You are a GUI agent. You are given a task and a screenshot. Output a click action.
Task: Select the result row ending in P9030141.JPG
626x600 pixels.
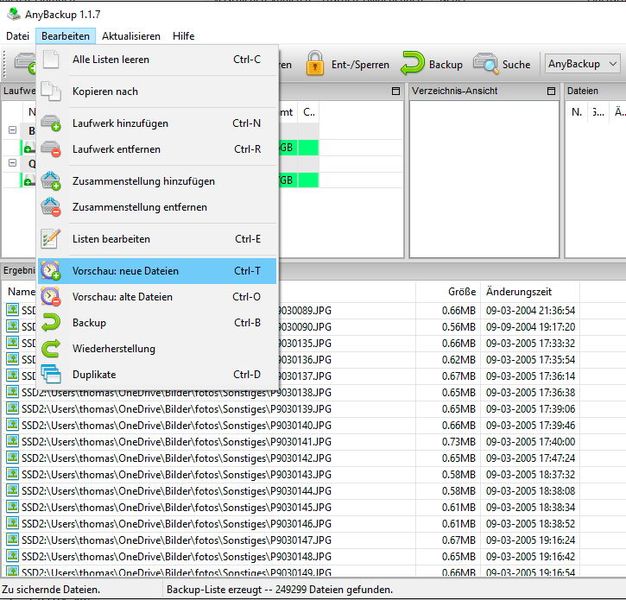[290, 442]
